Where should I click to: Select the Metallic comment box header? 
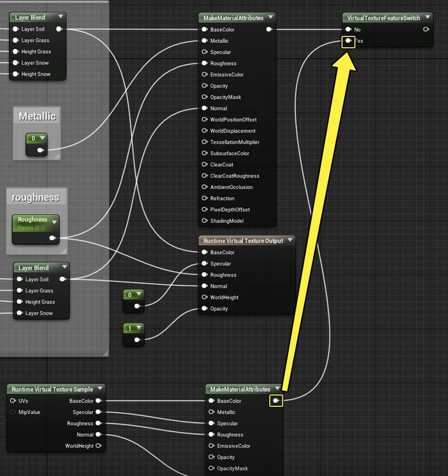(37, 116)
